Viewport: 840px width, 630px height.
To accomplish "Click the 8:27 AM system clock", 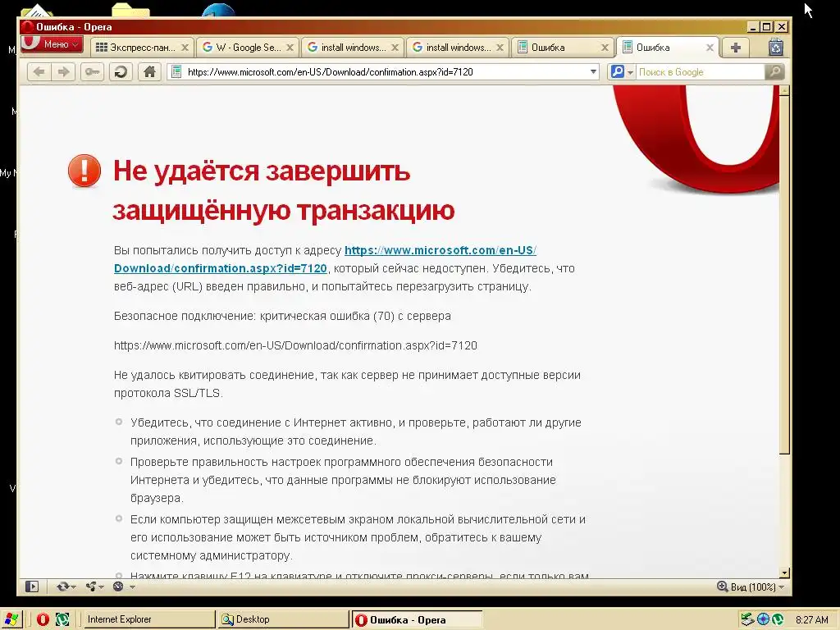I will click(x=811, y=620).
